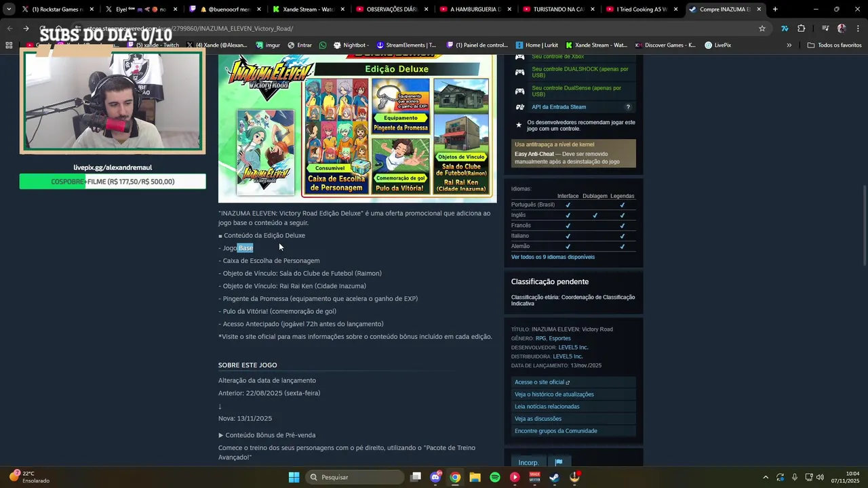Image resolution: width=868 pixels, height=488 pixels.
Task: Click the LEVEL5 Inc. developer link
Action: click(573, 347)
